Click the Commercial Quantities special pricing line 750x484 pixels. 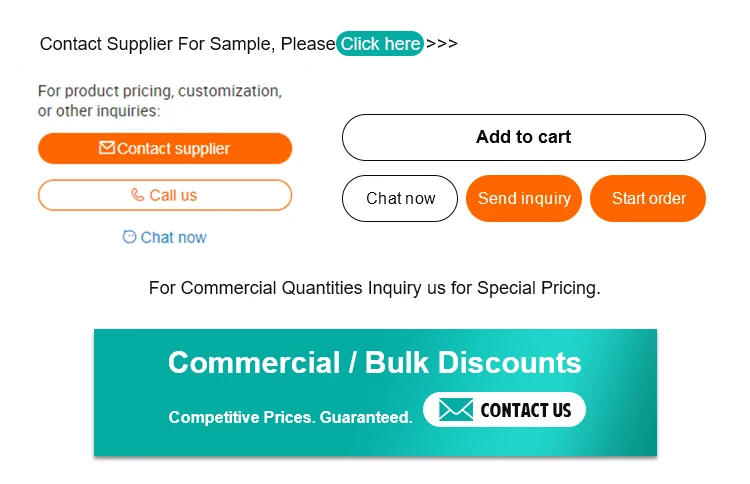pyautogui.click(x=375, y=288)
